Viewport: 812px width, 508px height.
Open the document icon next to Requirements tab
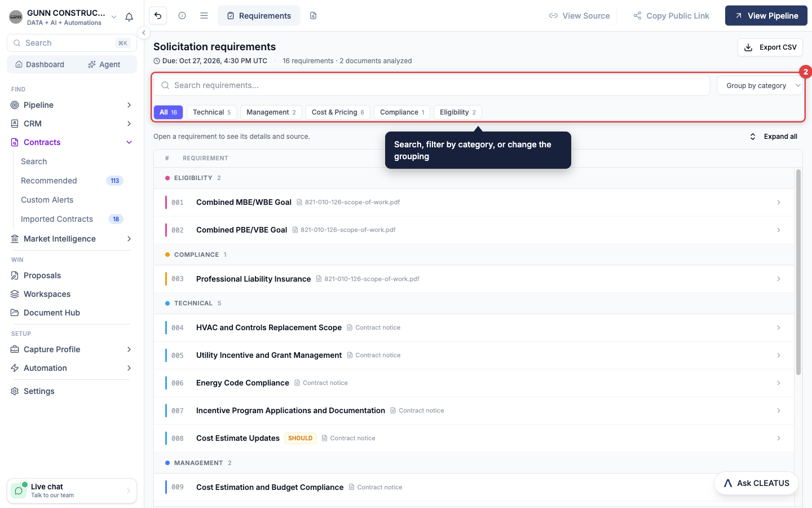314,16
